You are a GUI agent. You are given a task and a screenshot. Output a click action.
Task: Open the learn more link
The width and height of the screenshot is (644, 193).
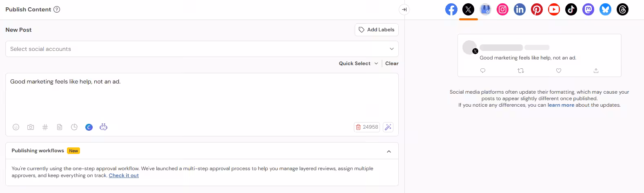pos(561,105)
